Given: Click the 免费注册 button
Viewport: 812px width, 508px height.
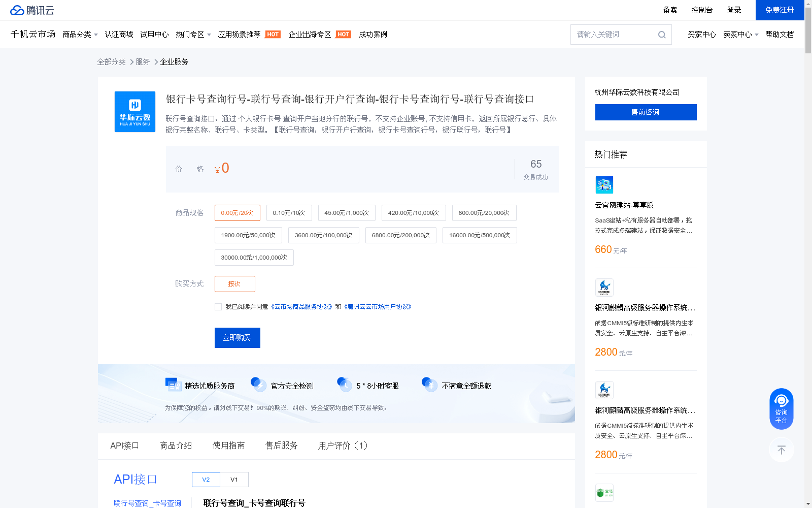Looking at the screenshot, I should 780,10.
